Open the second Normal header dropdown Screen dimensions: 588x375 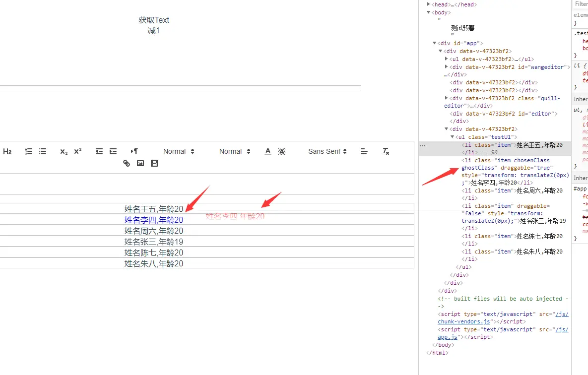(x=235, y=151)
